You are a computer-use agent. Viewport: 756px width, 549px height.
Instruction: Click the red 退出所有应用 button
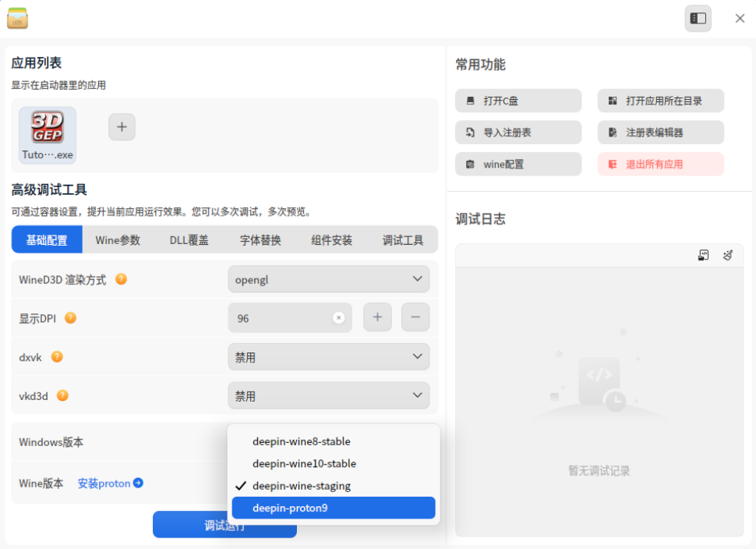[661, 165]
